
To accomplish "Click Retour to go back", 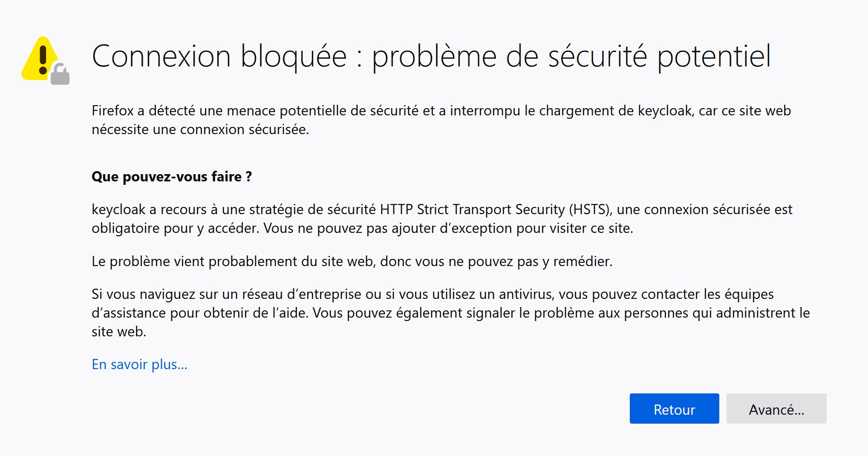I will (674, 409).
